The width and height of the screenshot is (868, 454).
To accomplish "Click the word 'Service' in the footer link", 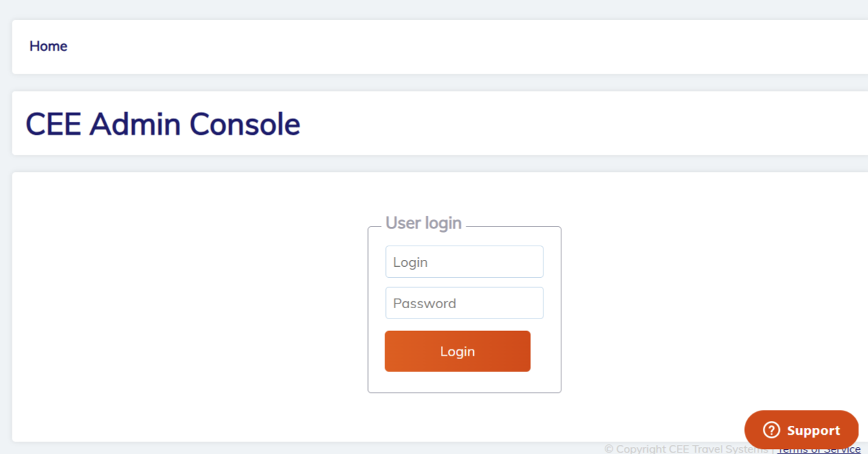I will (x=841, y=449).
